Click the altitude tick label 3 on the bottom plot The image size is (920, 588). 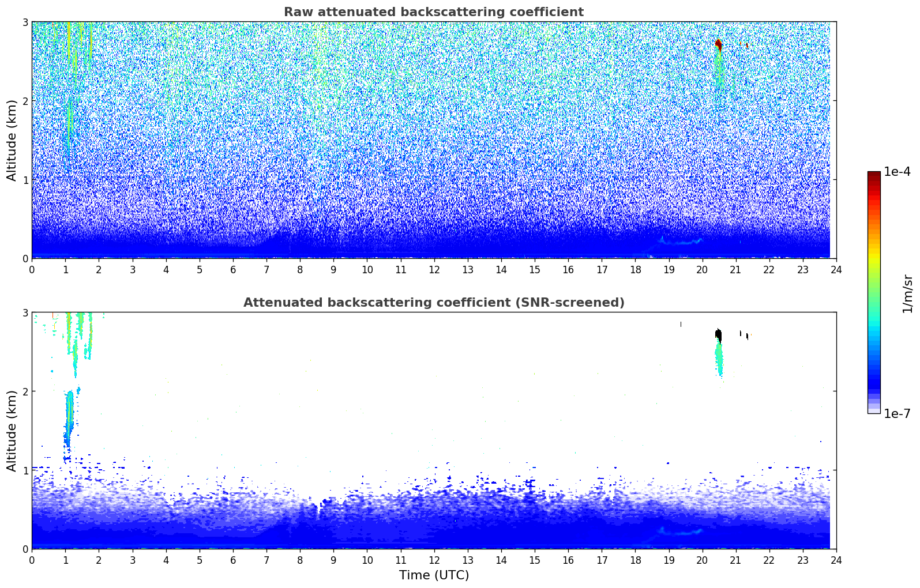pyautogui.click(x=25, y=313)
